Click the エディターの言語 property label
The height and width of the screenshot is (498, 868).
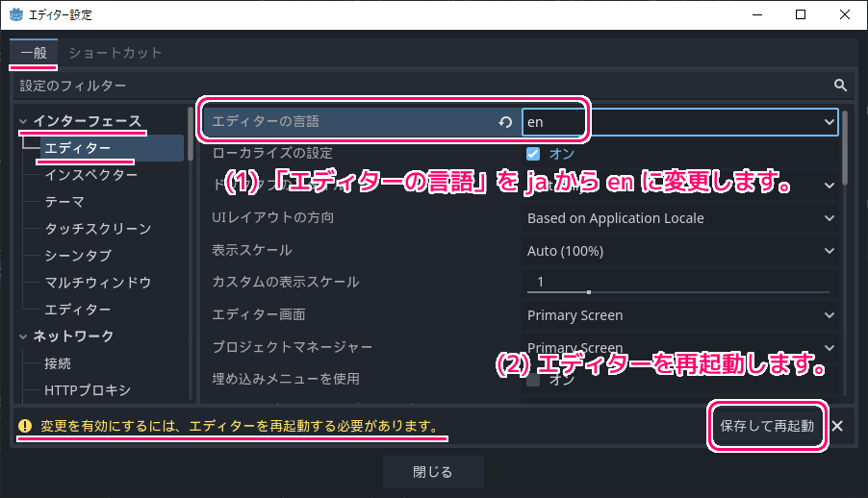click(266, 121)
